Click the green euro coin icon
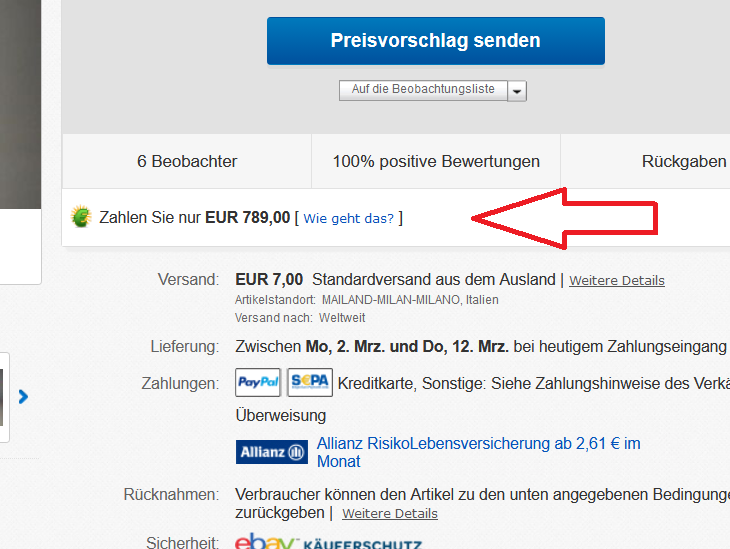This screenshot has width=730, height=549. [x=81, y=217]
